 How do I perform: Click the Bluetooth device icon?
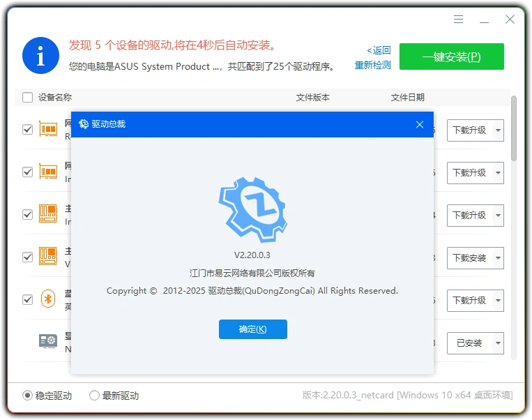(48, 299)
